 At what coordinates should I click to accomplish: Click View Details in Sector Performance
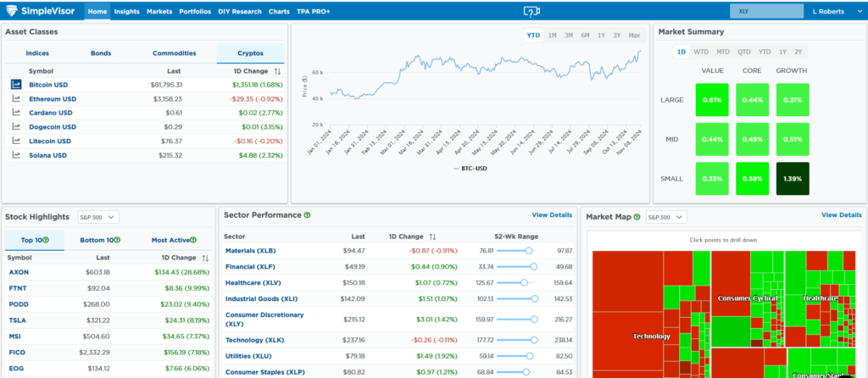(x=552, y=214)
